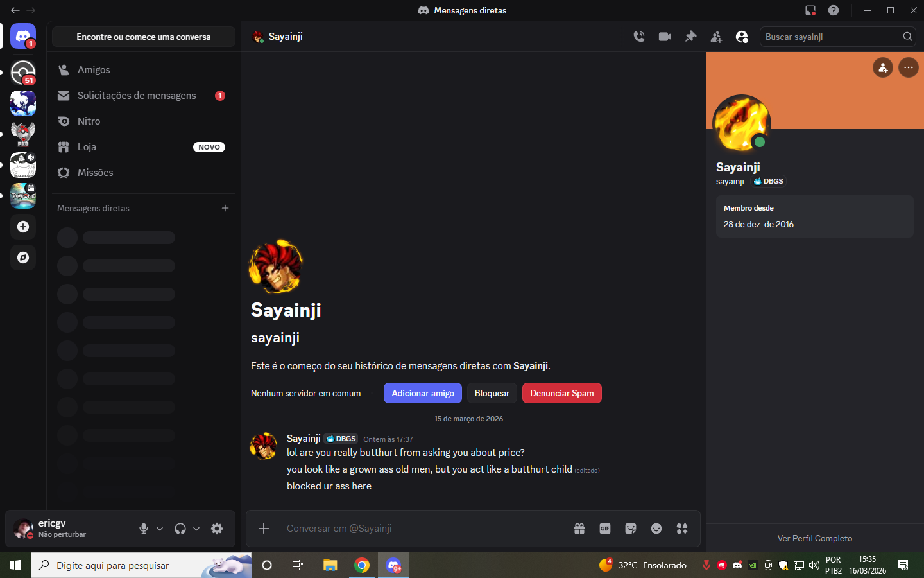Open the gift icon in message bar
This screenshot has height=578, width=924.
click(579, 529)
